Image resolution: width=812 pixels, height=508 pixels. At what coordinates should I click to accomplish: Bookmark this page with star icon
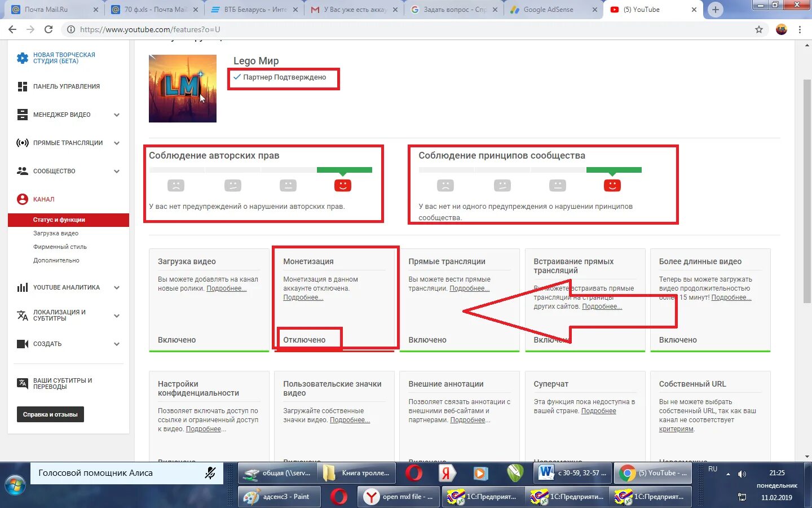point(759,29)
